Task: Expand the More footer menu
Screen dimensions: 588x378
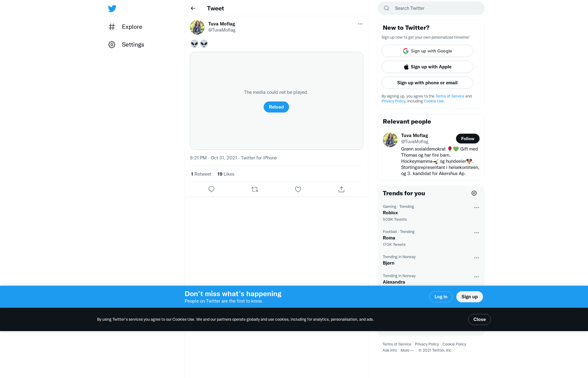Action: [x=407, y=350]
